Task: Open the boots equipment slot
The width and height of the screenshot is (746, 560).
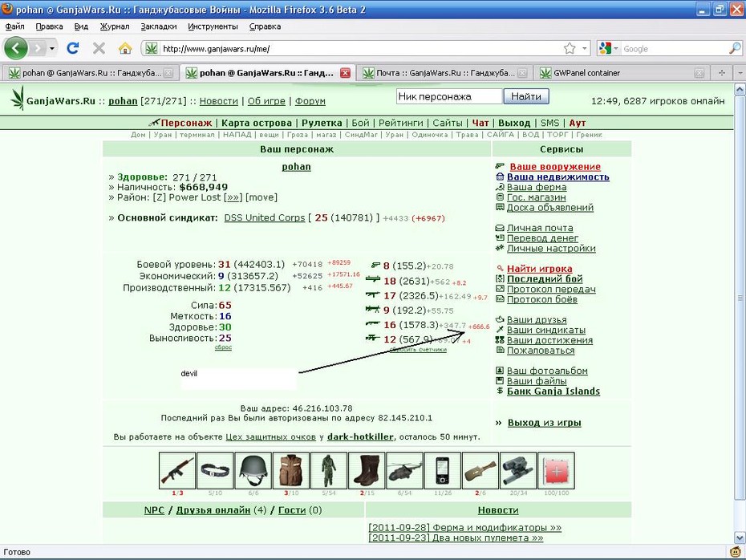Action: coord(367,471)
